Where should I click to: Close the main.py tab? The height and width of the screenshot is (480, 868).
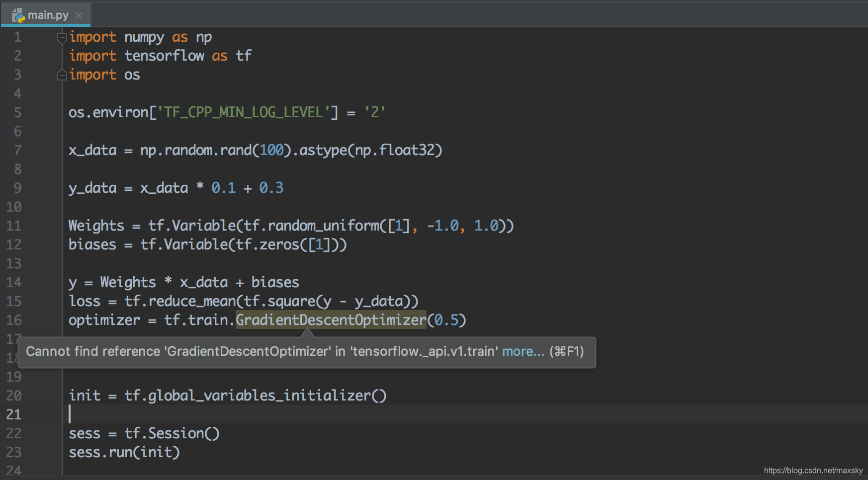coord(79,15)
